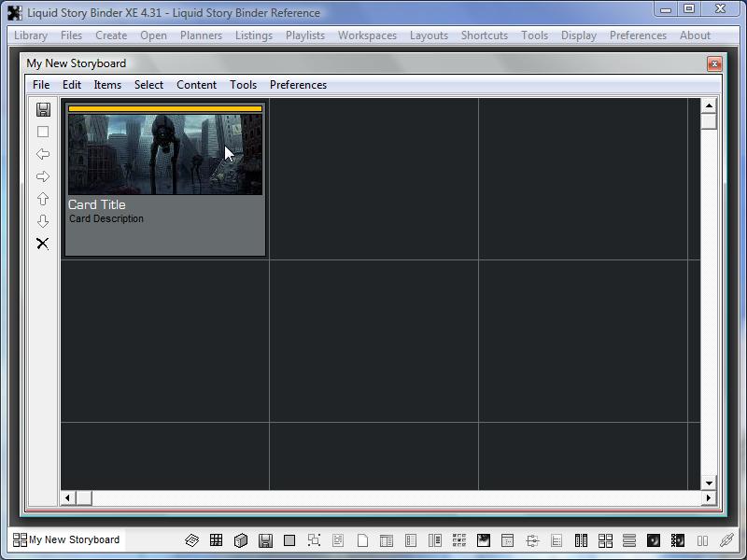Select the My New Storyboard tab in the bottom bar
The width and height of the screenshot is (747, 560).
[x=66, y=539]
